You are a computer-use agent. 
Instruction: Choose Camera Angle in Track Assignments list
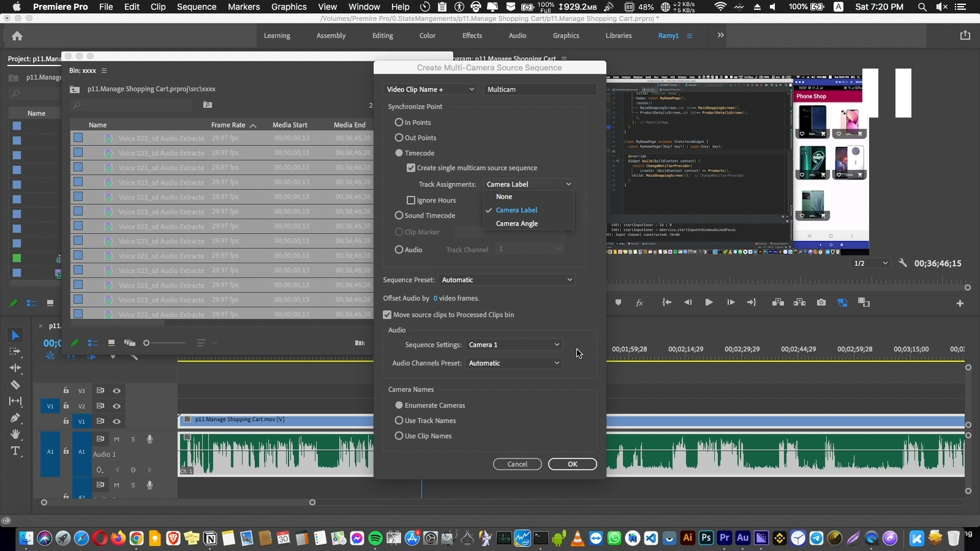[517, 223]
